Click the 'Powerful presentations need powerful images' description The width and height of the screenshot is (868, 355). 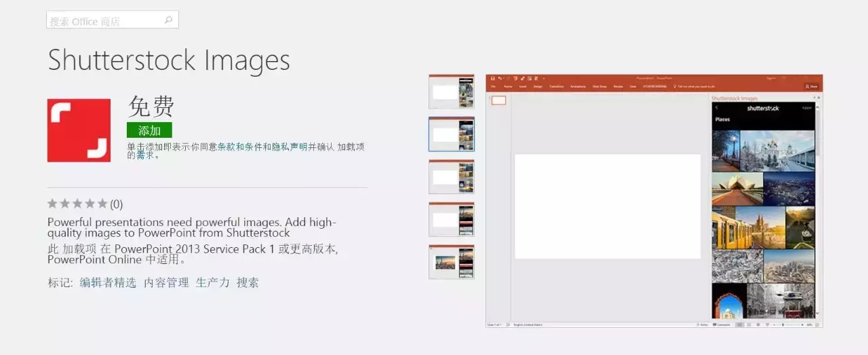(x=192, y=227)
